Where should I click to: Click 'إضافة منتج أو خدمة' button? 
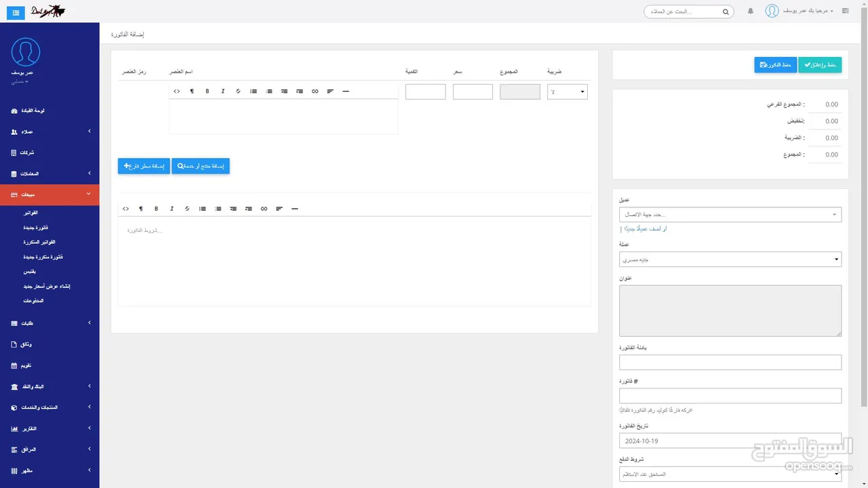(201, 166)
